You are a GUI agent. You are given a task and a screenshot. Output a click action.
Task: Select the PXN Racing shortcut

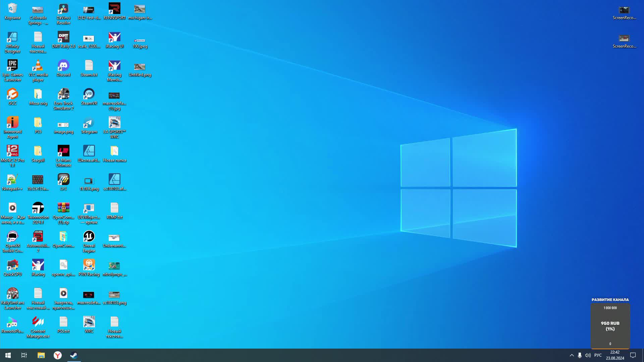click(x=89, y=268)
